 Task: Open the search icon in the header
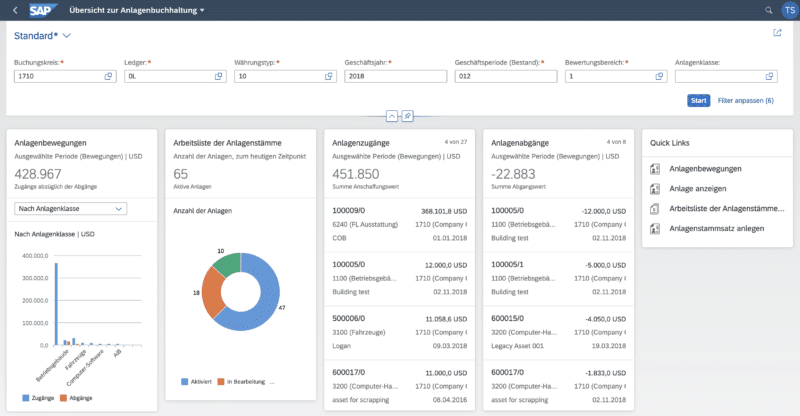[768, 10]
